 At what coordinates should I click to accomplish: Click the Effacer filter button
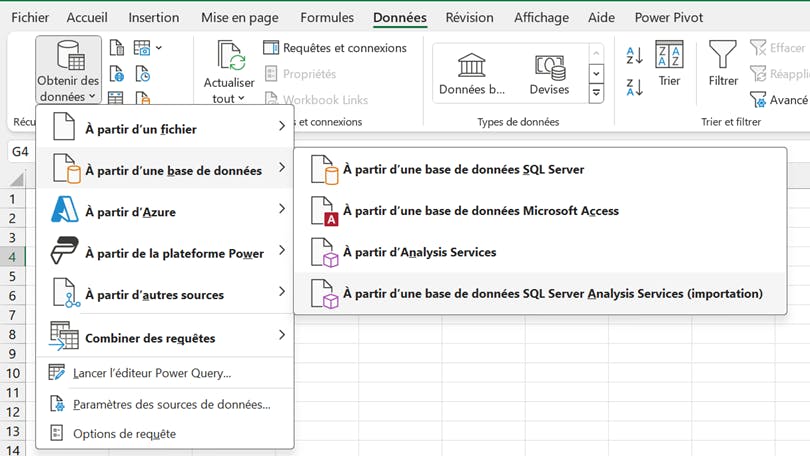777,48
